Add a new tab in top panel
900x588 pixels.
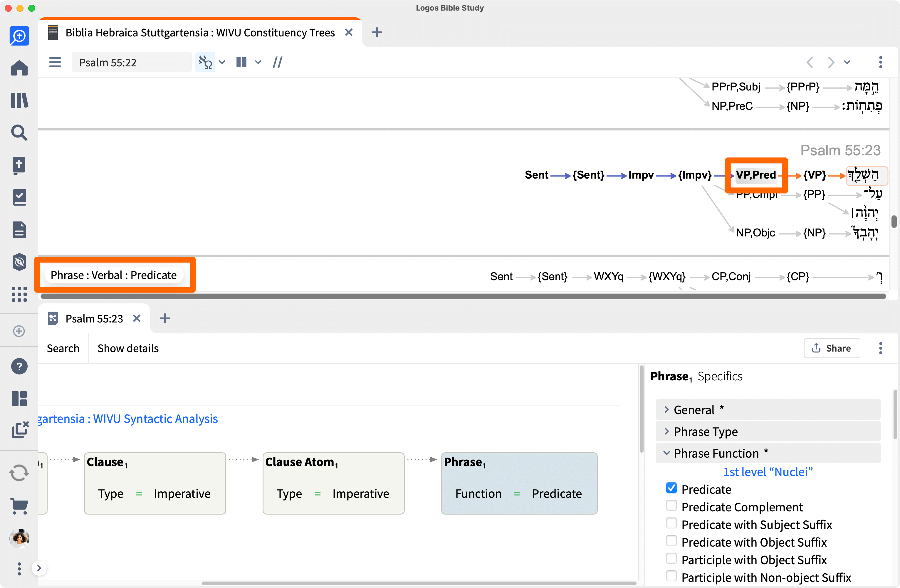(x=377, y=33)
